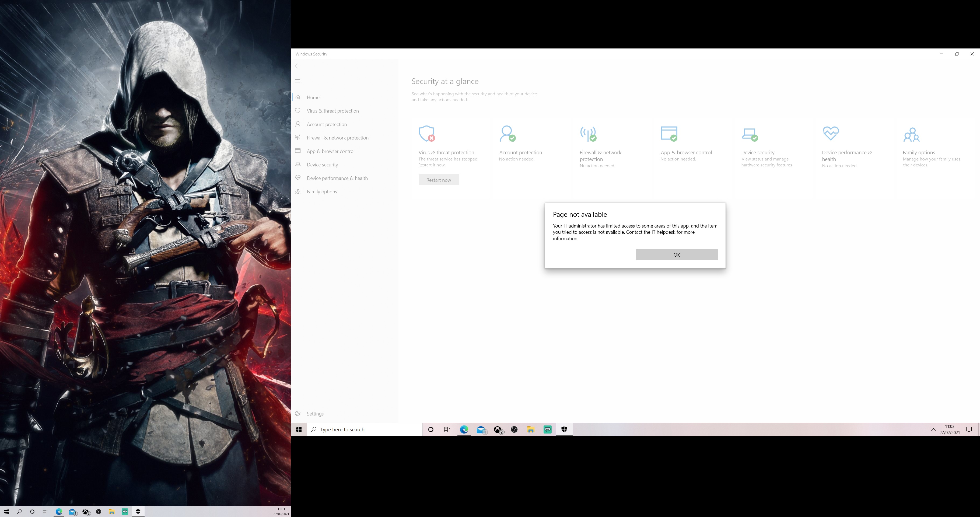Screen dimensions: 980x517
Task: Open Device security in the sidebar
Action: point(345,165)
